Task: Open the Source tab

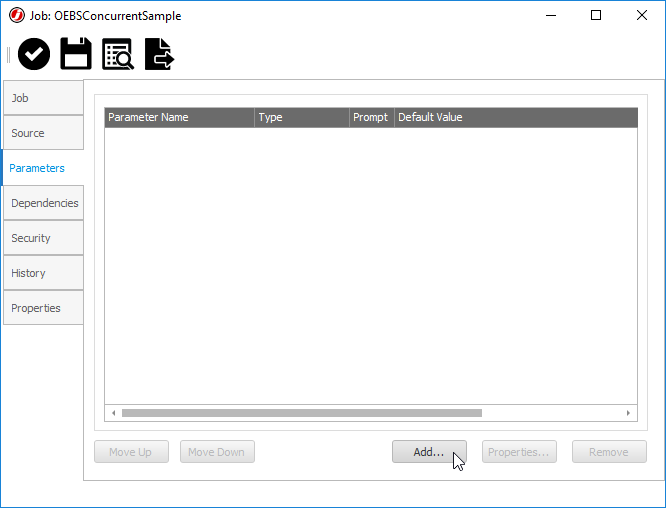Action: (x=43, y=133)
